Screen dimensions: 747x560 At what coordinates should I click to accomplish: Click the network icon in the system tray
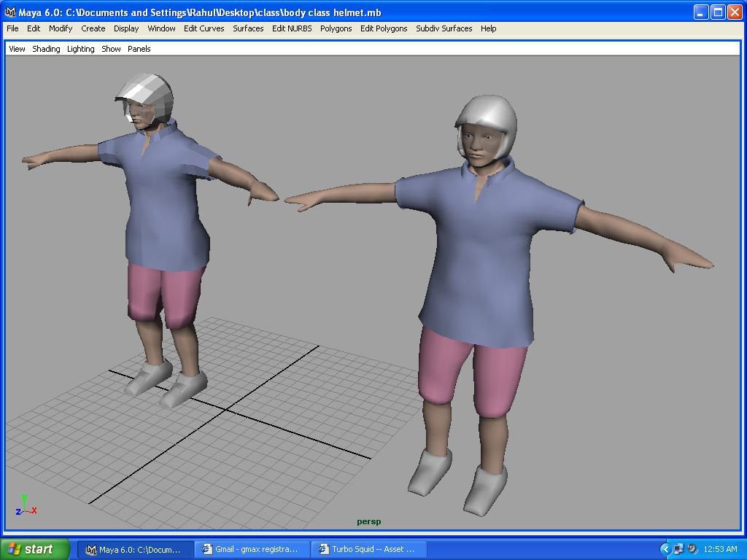tap(678, 549)
